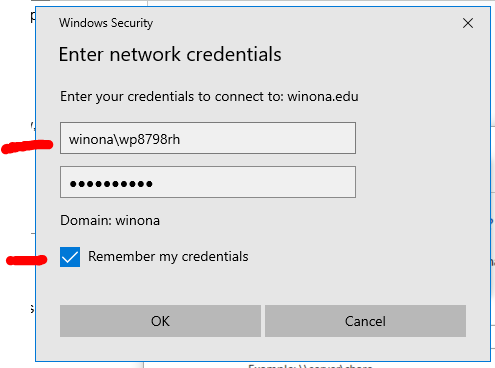The height and width of the screenshot is (368, 495).
Task: Click the "winona.edu" text in the prompt
Action: [x=323, y=97]
